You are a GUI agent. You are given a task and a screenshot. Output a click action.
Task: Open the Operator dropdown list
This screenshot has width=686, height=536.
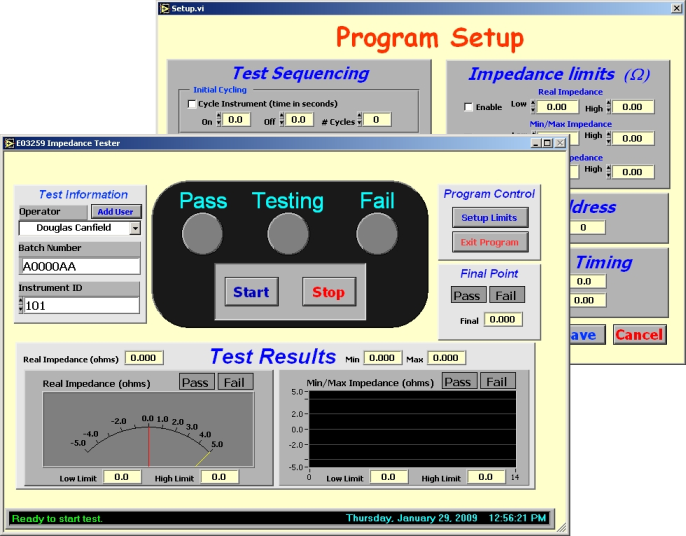(135, 228)
